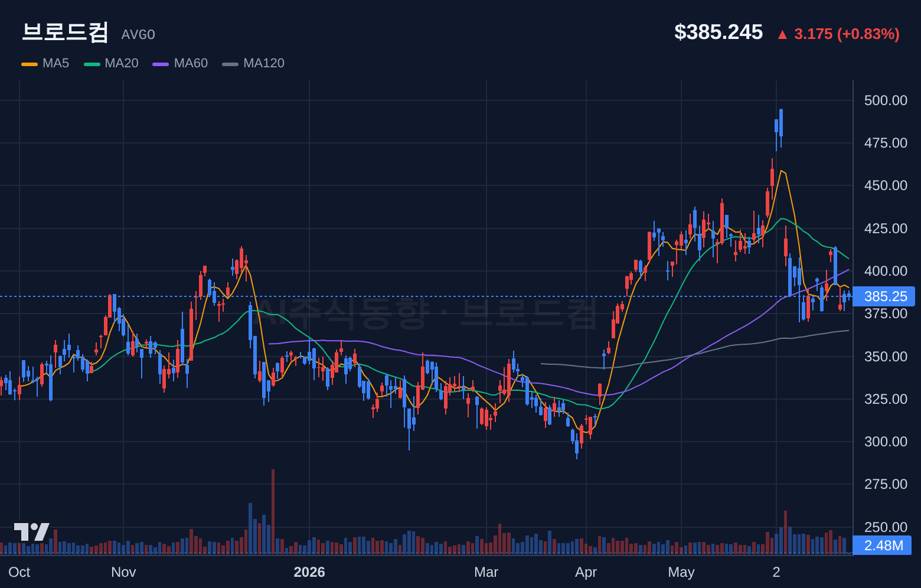Click the $385.245 current price
The height and width of the screenshot is (588, 921).
pyautogui.click(x=718, y=32)
